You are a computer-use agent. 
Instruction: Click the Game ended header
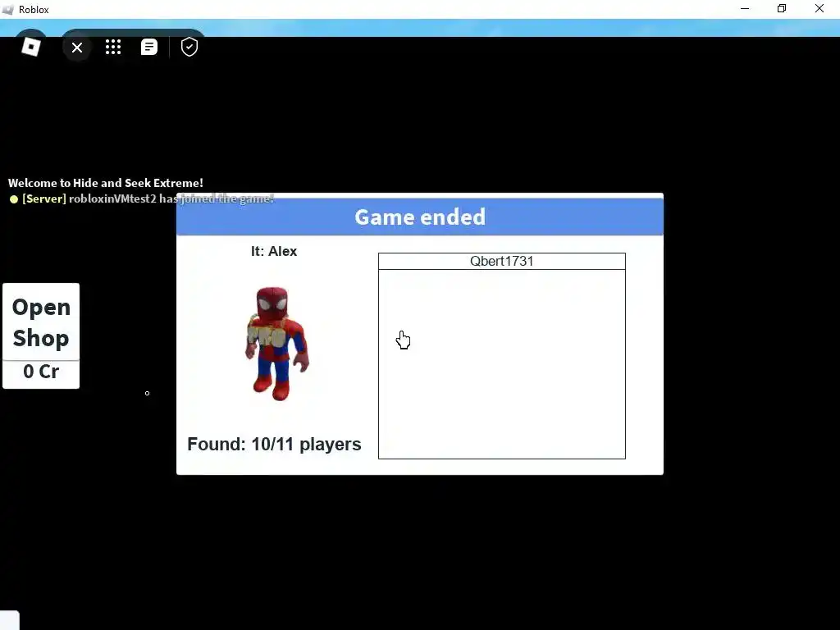[419, 217]
